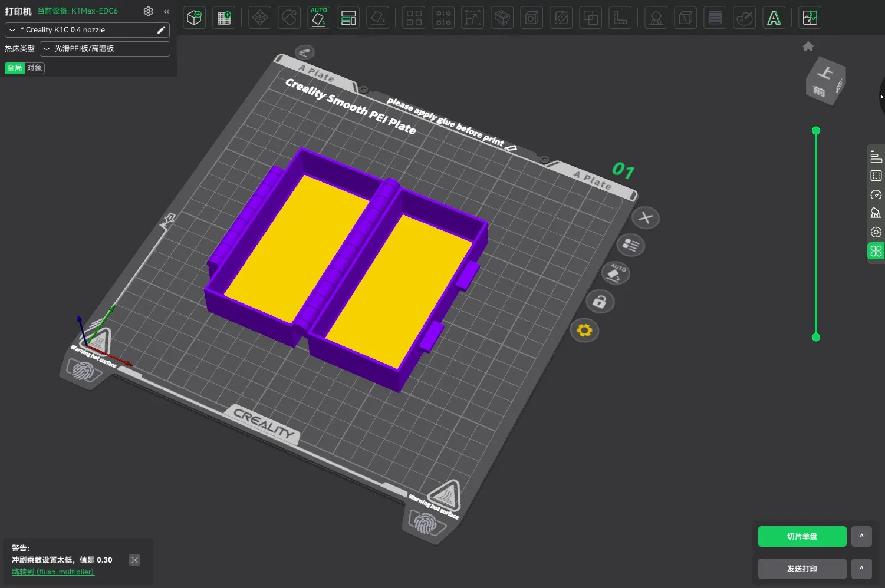Click the Split to parts icon
885x588 pixels.
[443, 18]
